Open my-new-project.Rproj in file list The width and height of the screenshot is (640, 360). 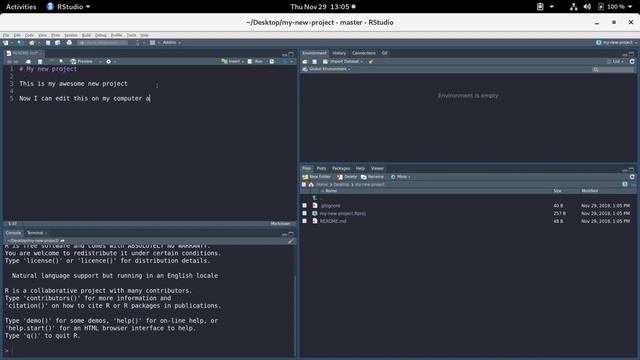click(x=343, y=213)
